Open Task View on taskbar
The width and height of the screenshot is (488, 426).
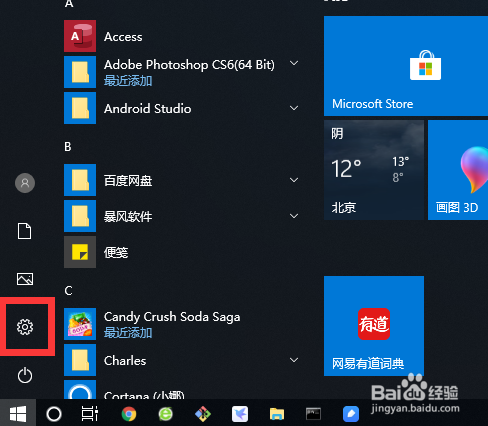90,414
